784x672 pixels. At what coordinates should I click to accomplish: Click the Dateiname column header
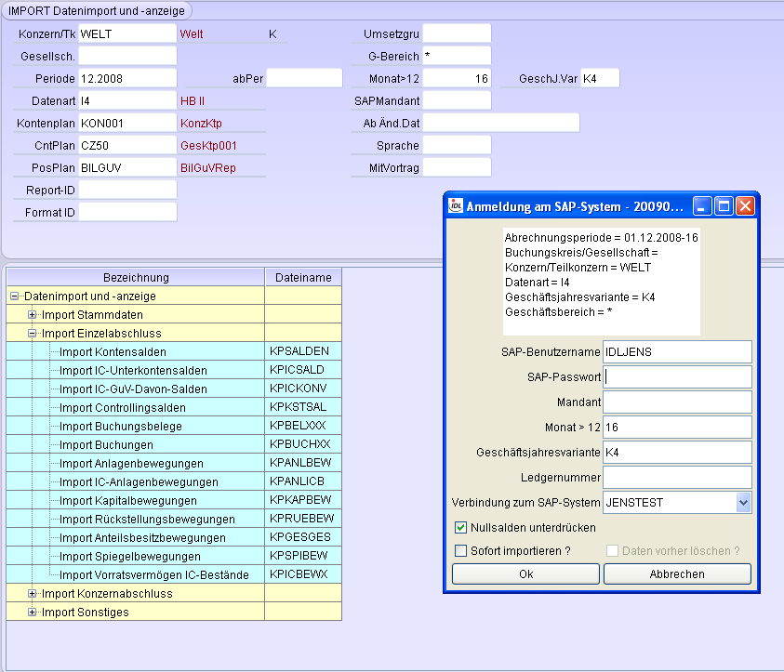coord(303,277)
